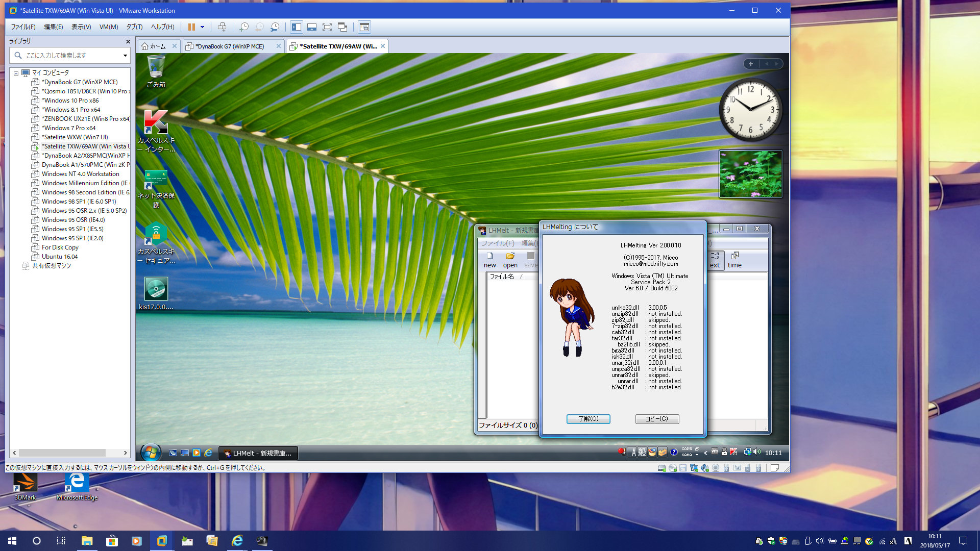
Task: Click the new button in the LHMelt toolbar
Action: [490, 260]
